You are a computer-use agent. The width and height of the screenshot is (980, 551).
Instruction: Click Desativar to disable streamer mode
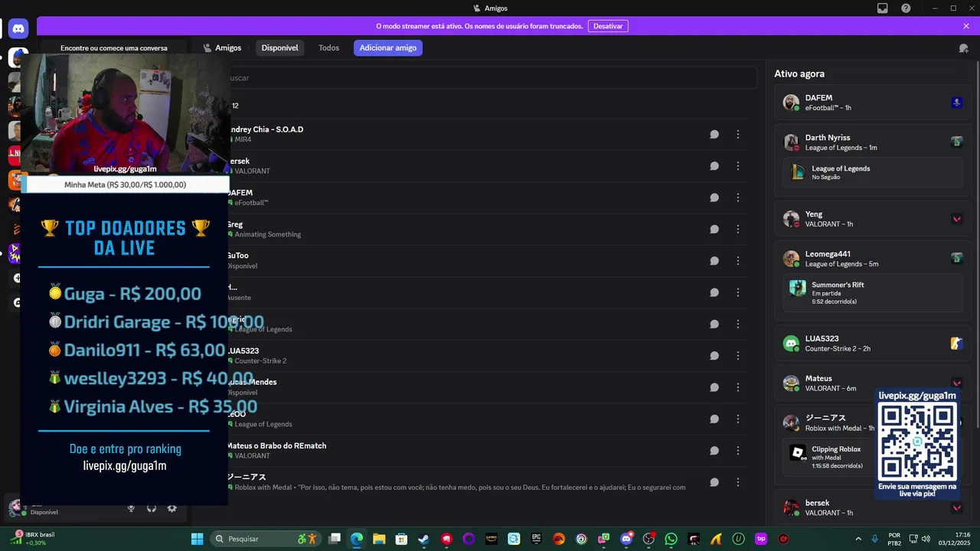[x=608, y=26]
